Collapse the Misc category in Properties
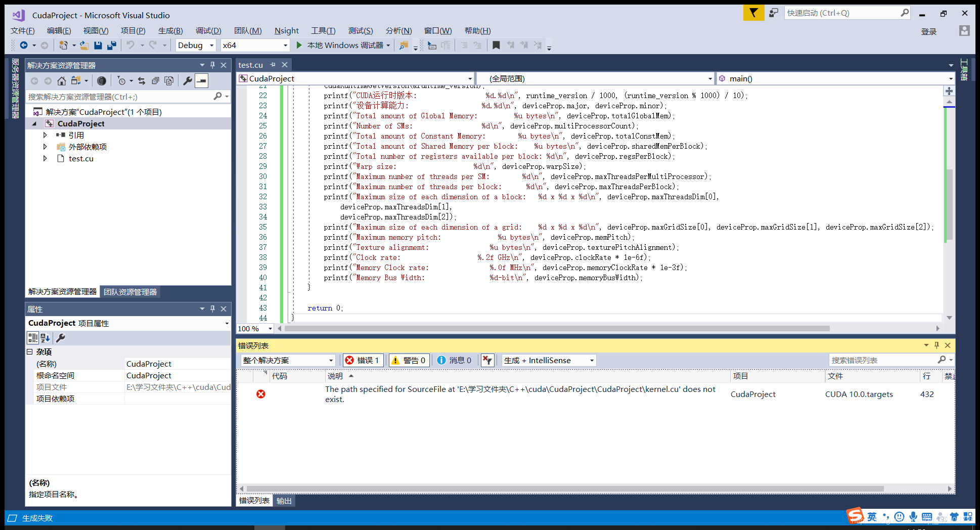 click(30, 352)
